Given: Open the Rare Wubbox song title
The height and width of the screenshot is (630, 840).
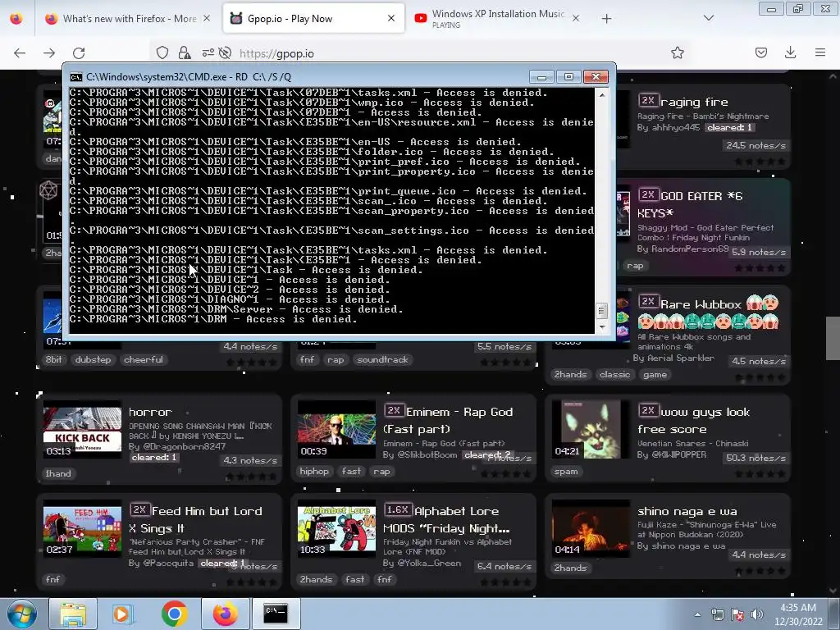Looking at the screenshot, I should (708, 313).
